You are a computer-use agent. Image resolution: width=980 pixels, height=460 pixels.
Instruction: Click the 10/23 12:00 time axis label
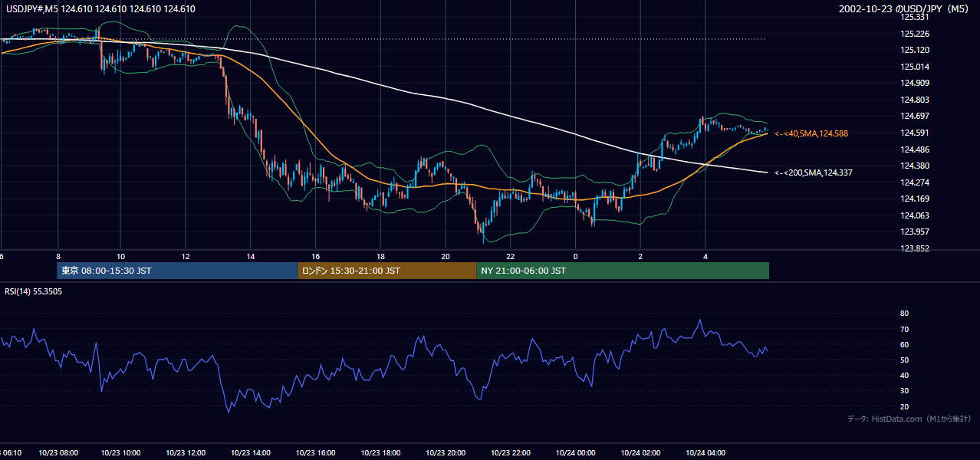point(186,453)
